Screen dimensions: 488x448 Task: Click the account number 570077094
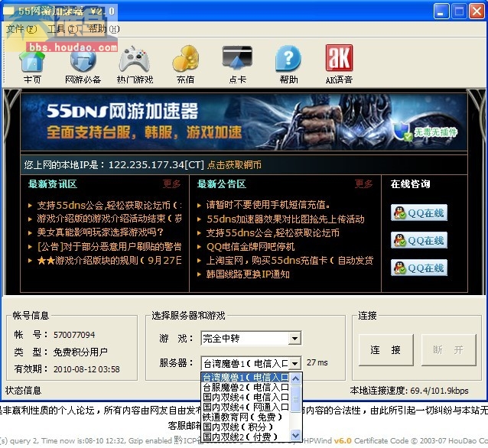click(x=74, y=335)
